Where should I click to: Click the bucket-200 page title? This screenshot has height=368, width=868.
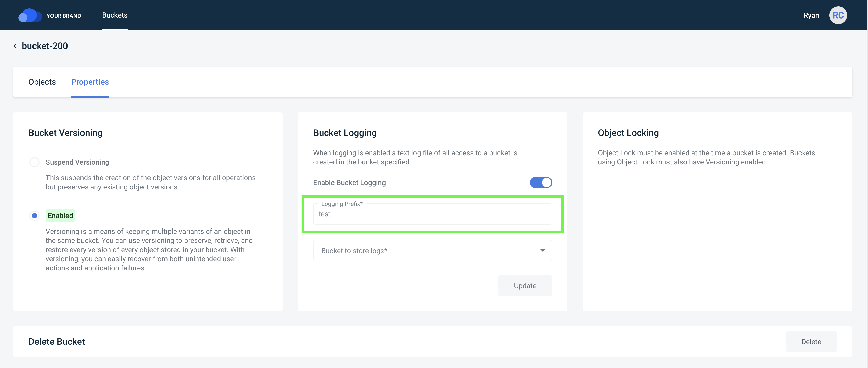click(x=45, y=46)
